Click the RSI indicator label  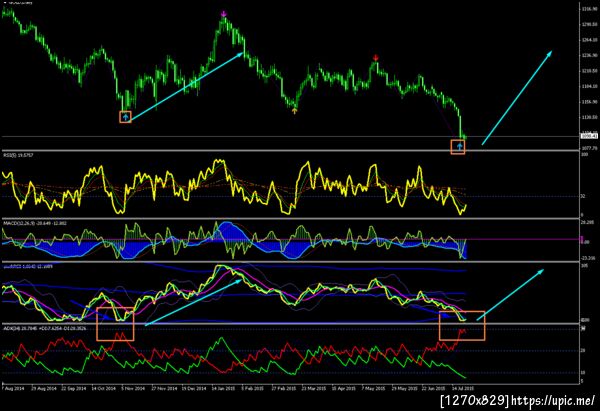point(18,155)
